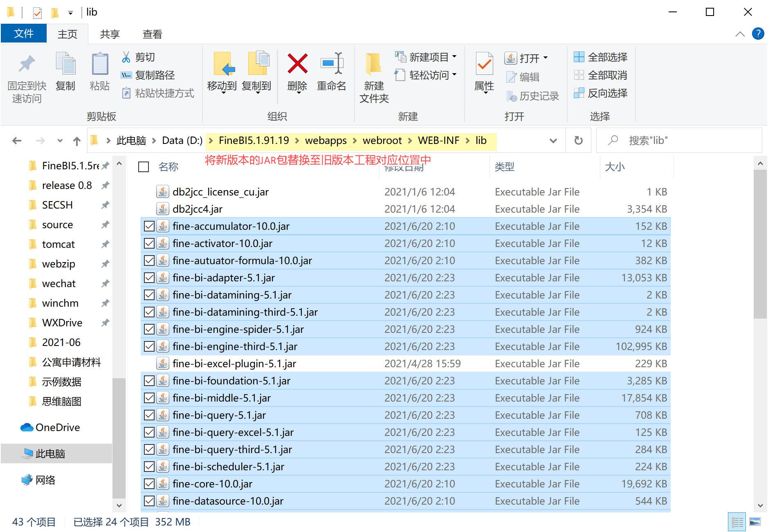Click the file list vertical scrollbar
Viewport: 768px width, 532px height.
coord(760,244)
